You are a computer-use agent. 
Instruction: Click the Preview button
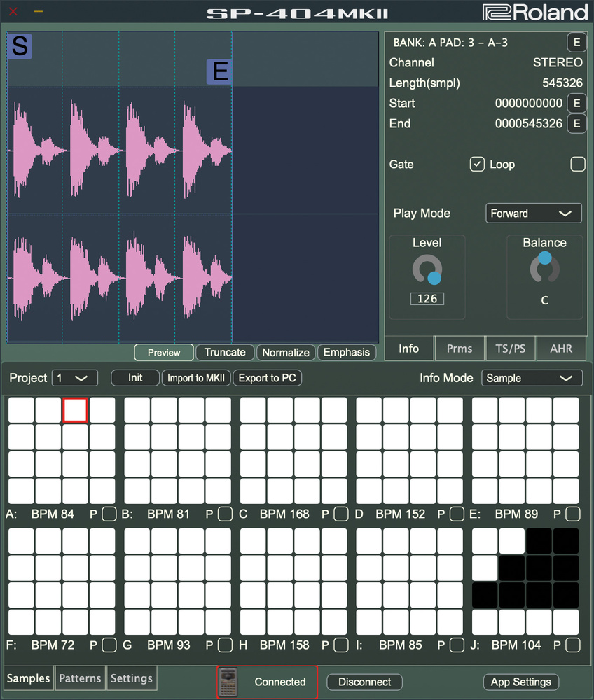tap(164, 353)
